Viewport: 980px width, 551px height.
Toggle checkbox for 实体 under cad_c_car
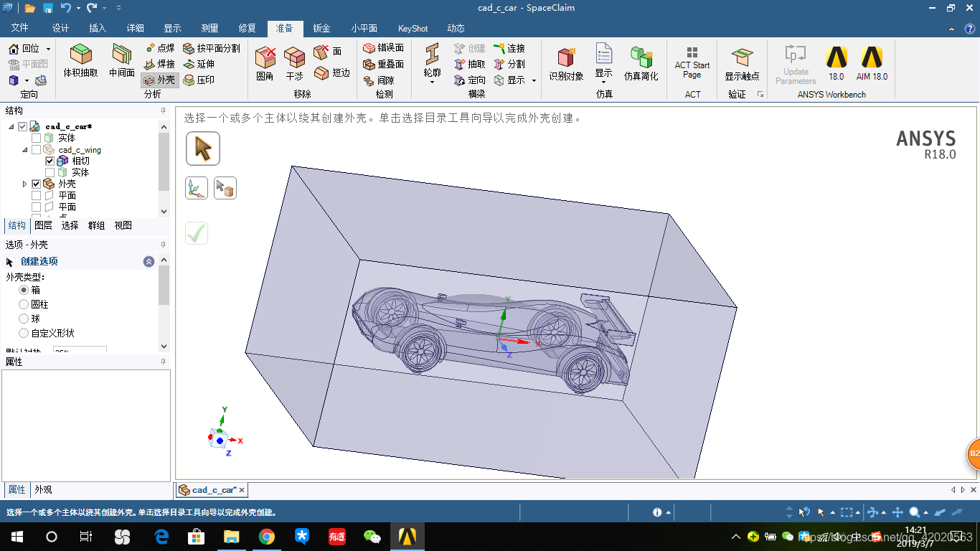click(36, 138)
